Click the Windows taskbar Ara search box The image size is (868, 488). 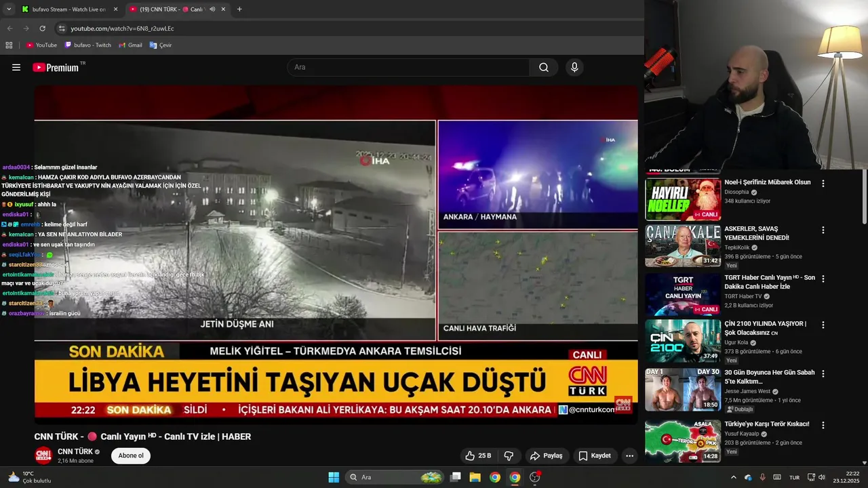tap(395, 477)
